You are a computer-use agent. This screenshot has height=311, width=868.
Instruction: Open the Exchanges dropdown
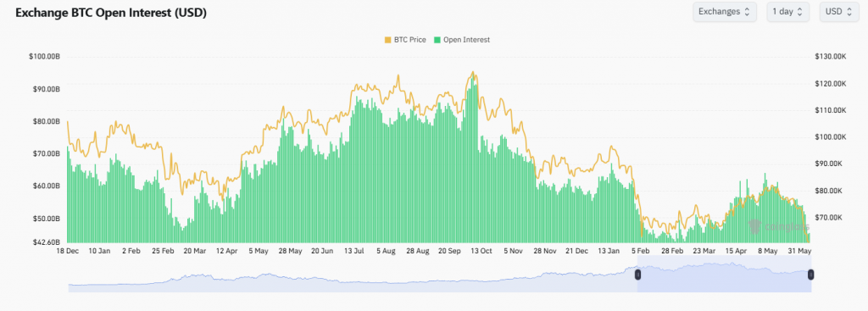(725, 12)
